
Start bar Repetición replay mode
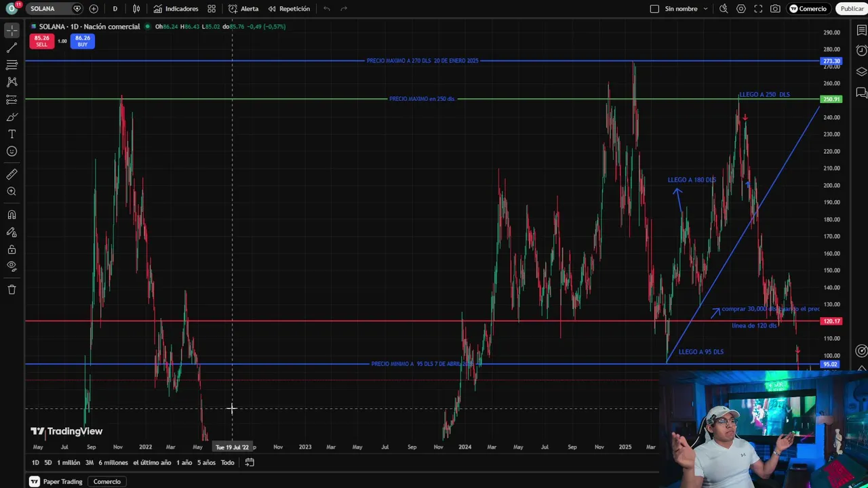289,9
